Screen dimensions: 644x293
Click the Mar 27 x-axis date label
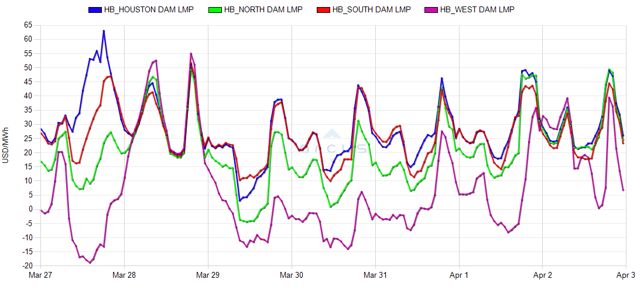(40, 275)
